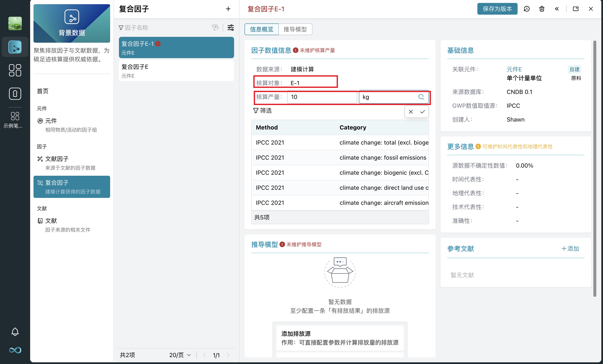Open version history clock icon

click(527, 9)
